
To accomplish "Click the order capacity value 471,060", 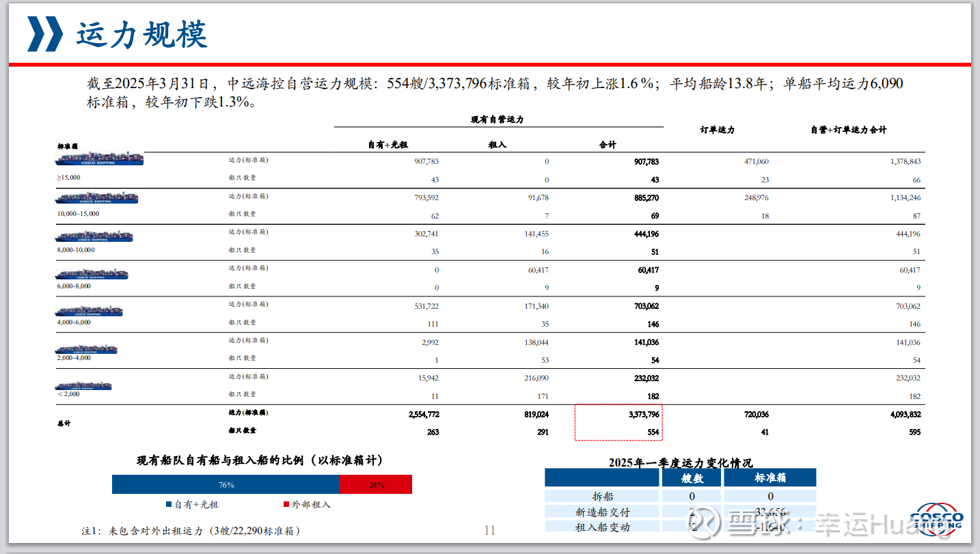I will click(756, 162).
